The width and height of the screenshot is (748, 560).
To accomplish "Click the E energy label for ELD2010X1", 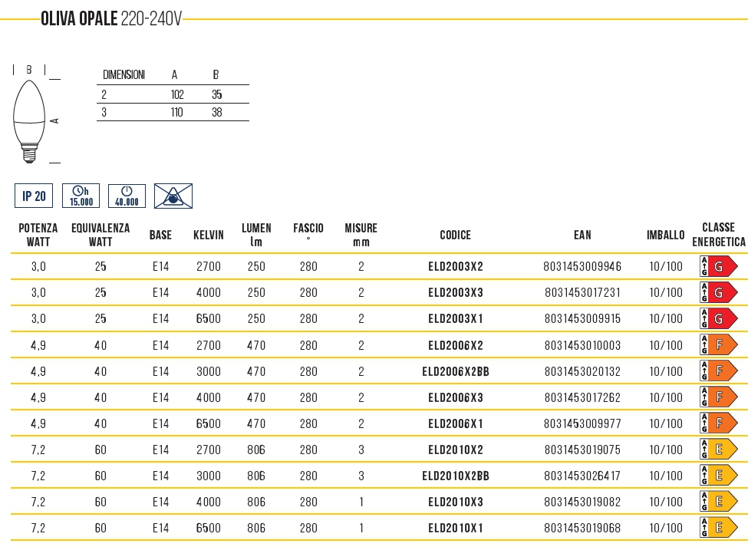I will (x=718, y=528).
